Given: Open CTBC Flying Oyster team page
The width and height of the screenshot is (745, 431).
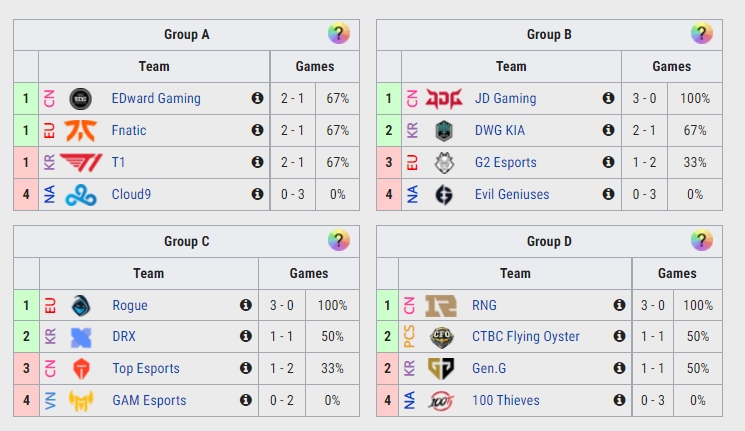Looking at the screenshot, I should (x=526, y=337).
